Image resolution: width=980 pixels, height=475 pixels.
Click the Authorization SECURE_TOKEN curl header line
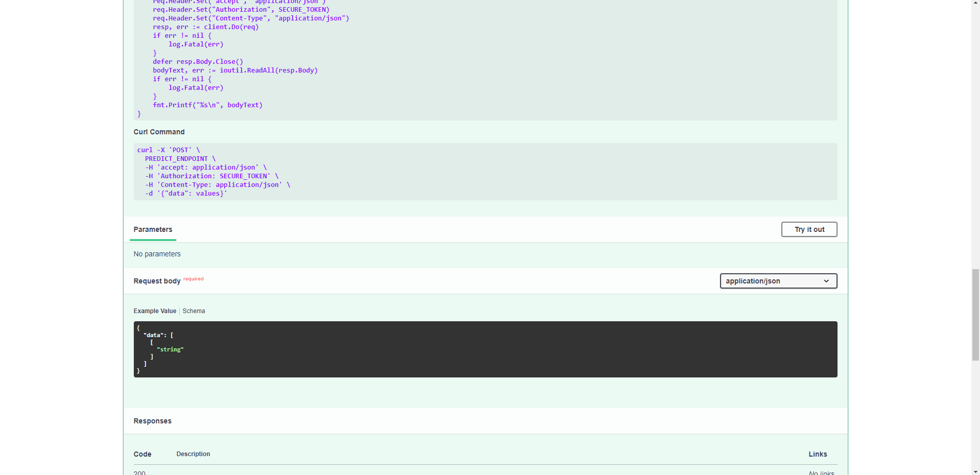pyautogui.click(x=211, y=176)
